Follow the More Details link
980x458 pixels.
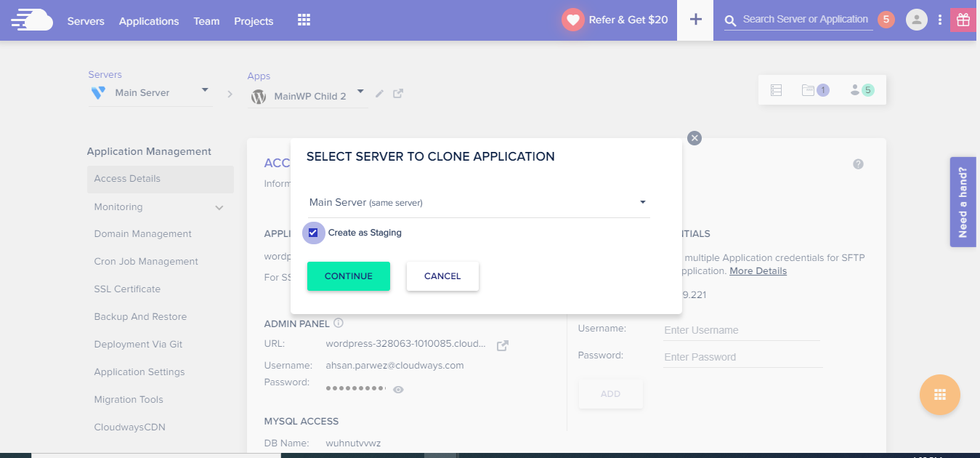pyautogui.click(x=758, y=271)
